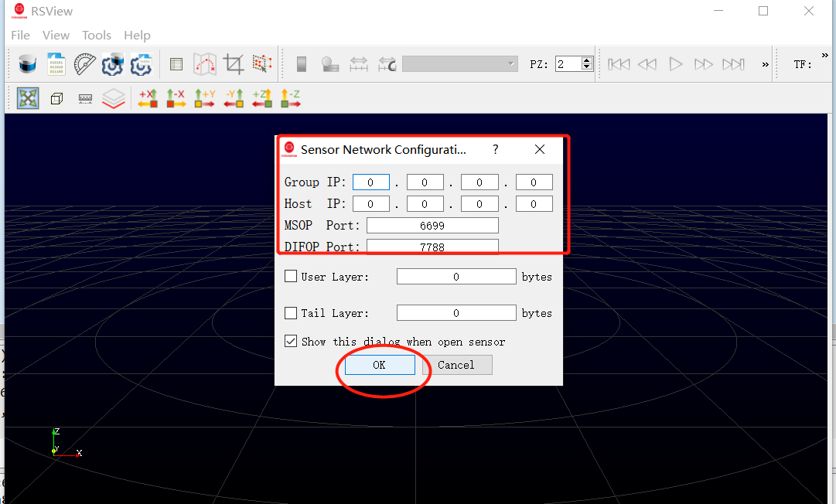The height and width of the screenshot is (504, 836).
Task: Open a PCAP data file
Action: [56, 64]
